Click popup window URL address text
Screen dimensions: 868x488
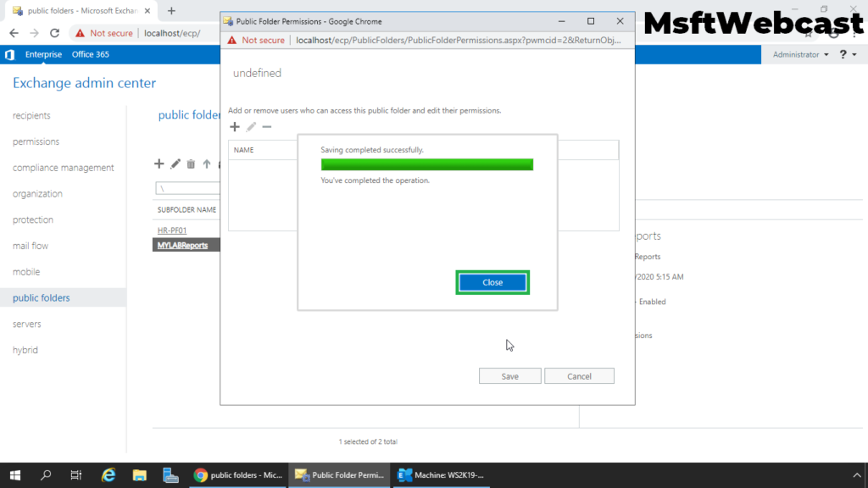pos(459,41)
